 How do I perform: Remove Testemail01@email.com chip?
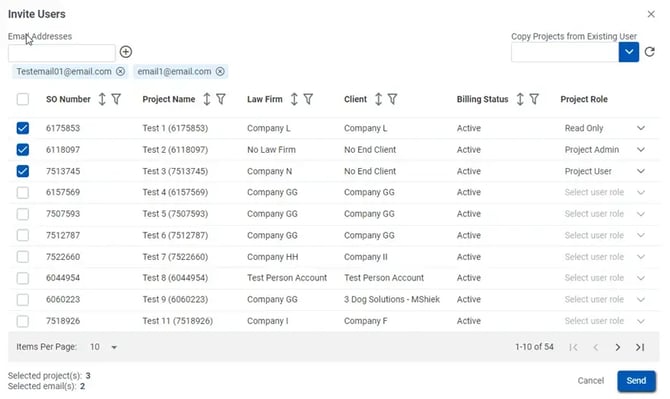click(120, 71)
